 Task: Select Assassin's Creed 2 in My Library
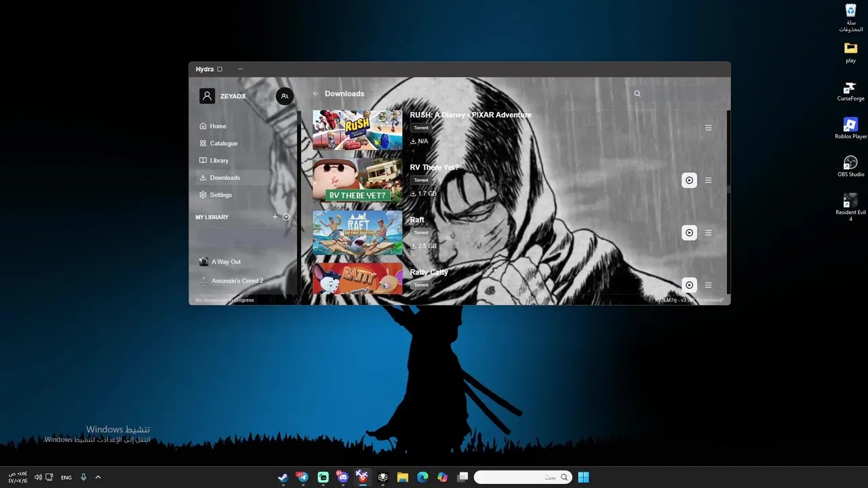coord(246,281)
